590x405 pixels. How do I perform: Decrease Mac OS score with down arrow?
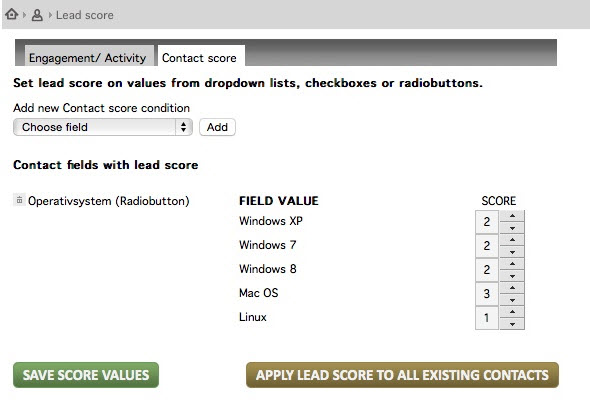pyautogui.click(x=512, y=300)
